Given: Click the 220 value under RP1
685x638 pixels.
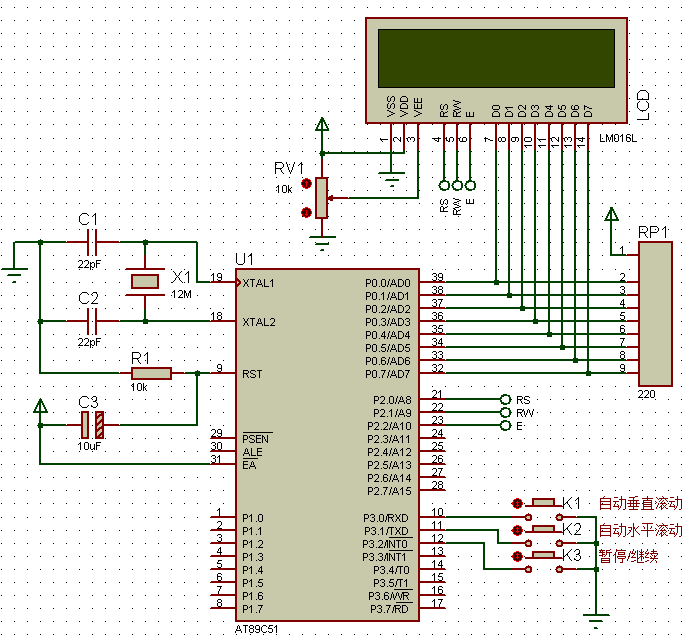Looking at the screenshot, I should pos(646,394).
